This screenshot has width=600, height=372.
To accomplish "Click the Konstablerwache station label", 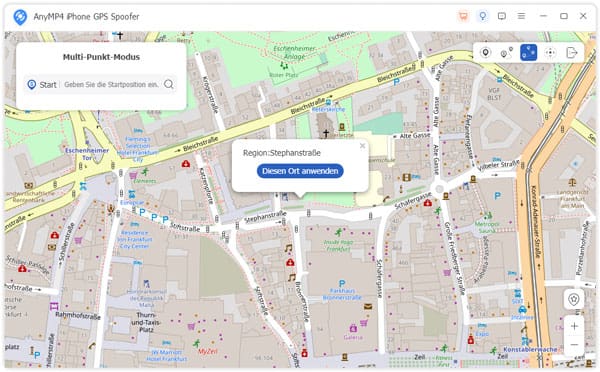I will point(530,349).
